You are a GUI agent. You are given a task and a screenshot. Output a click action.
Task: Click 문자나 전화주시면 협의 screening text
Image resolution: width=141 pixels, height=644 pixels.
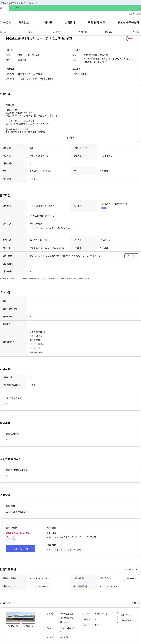(17, 512)
